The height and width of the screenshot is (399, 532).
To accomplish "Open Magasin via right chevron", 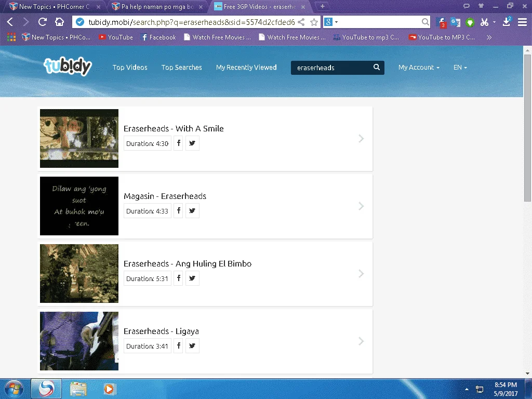I will pyautogui.click(x=361, y=206).
